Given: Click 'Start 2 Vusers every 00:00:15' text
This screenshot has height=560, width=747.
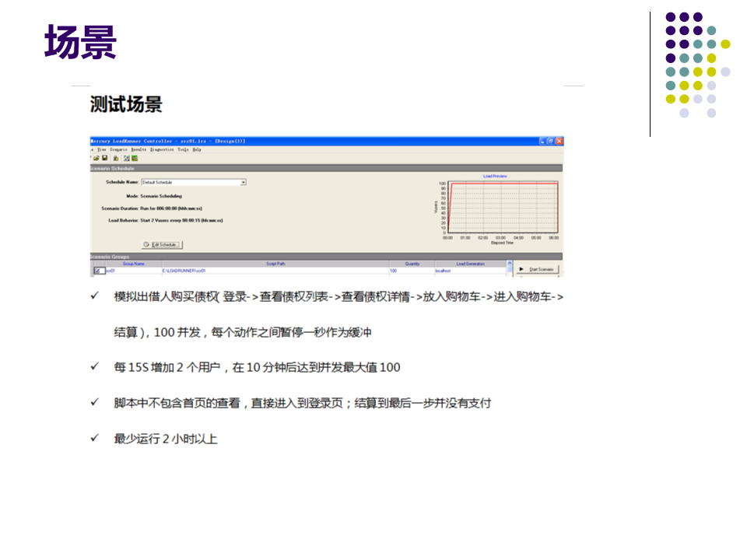Looking at the screenshot, I should pyautogui.click(x=181, y=220).
